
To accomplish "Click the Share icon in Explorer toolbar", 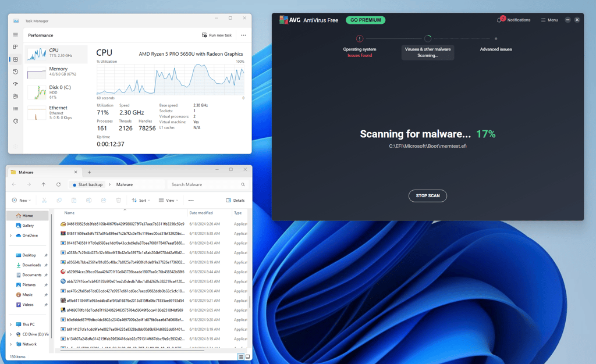I will tap(104, 201).
